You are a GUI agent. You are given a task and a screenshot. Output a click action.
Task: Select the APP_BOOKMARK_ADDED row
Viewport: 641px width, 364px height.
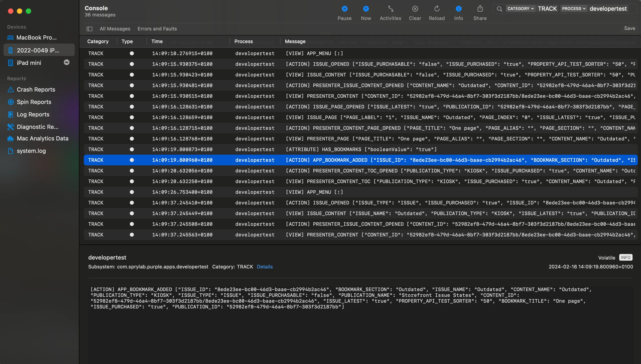click(361, 160)
